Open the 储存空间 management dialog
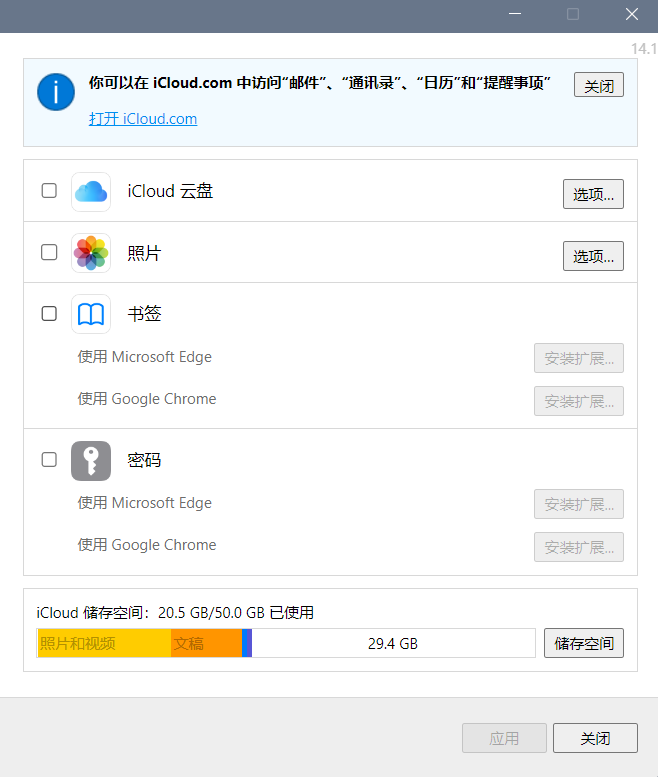Screen dimensions: 658x777 [x=584, y=643]
